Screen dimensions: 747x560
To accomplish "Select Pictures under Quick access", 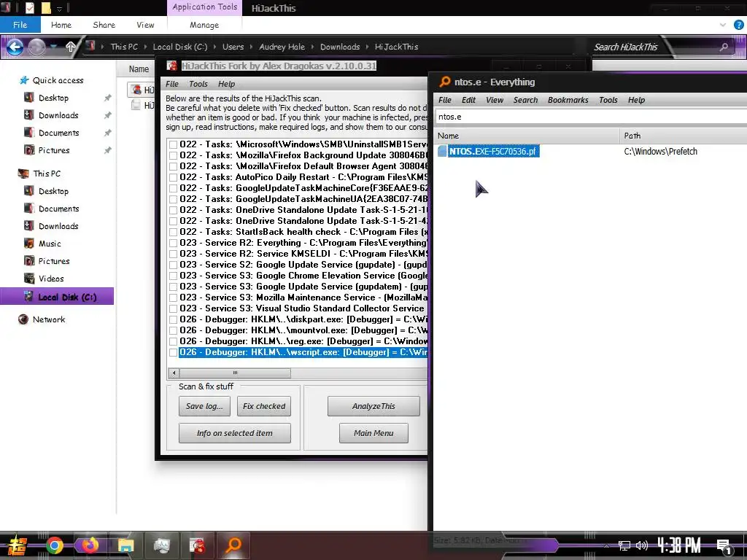I will point(54,150).
